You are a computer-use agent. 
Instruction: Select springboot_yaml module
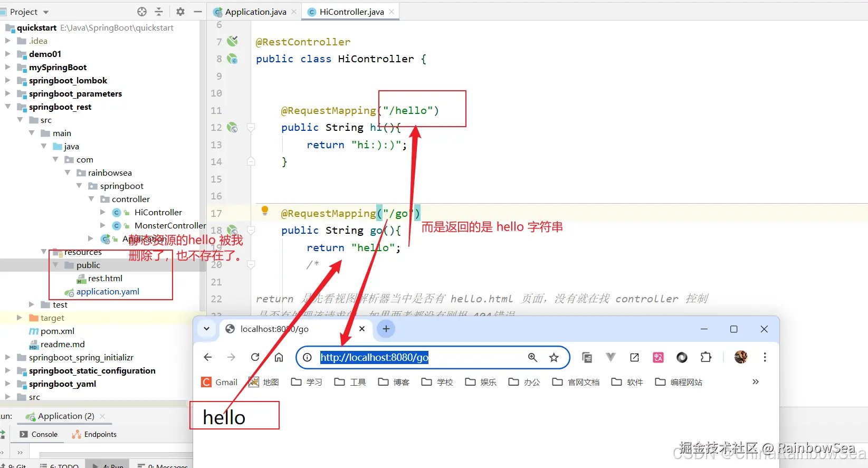(62, 384)
